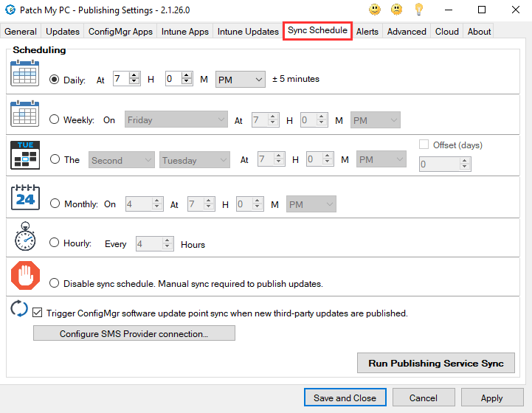Open the Weekly PM dropdown
This screenshot has width=532, height=413.
click(376, 120)
